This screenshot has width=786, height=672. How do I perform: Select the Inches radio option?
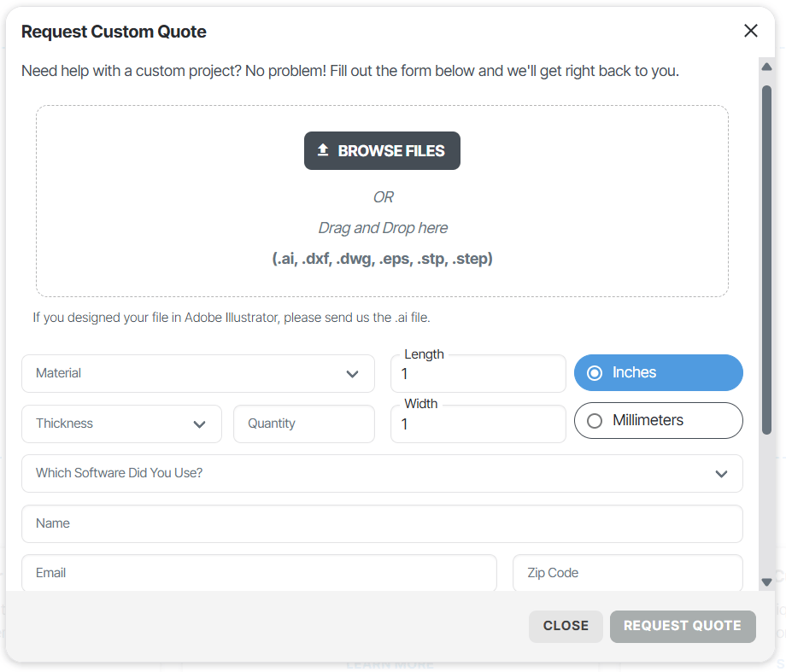click(x=595, y=373)
